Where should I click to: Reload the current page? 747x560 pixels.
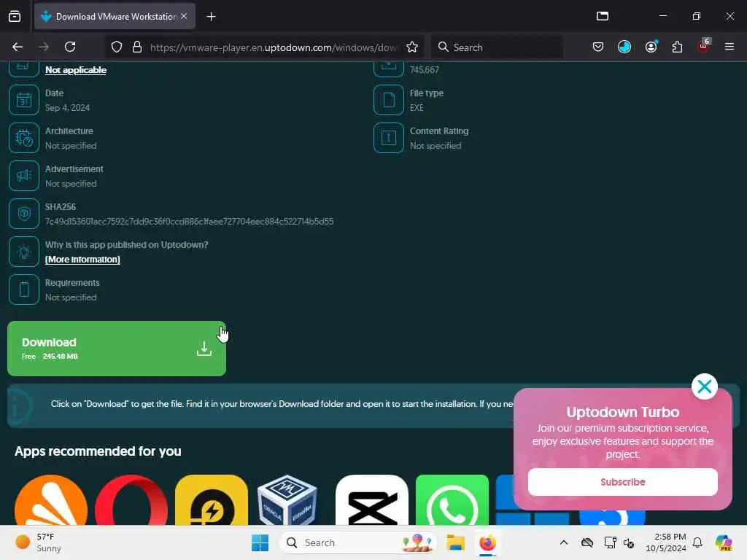[70, 47]
